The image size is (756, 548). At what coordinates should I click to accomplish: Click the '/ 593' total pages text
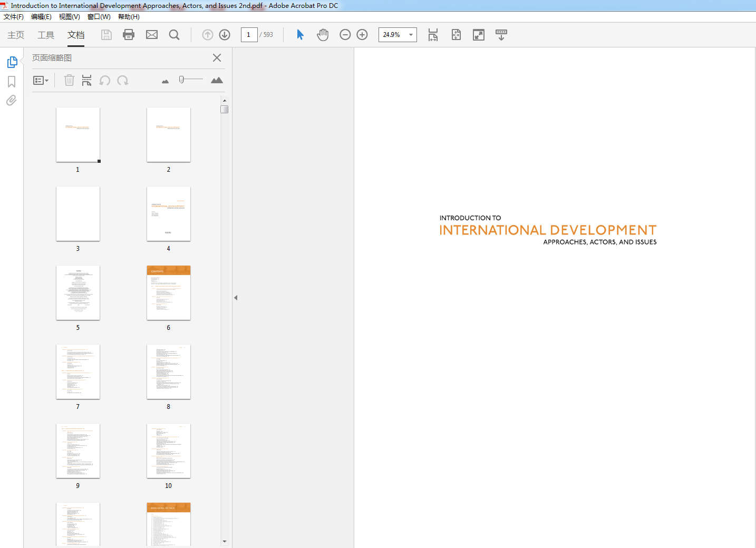(x=266, y=35)
